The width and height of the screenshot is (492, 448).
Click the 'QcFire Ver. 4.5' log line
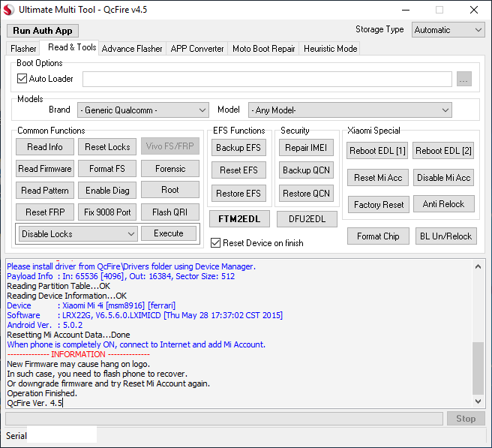tap(34, 403)
